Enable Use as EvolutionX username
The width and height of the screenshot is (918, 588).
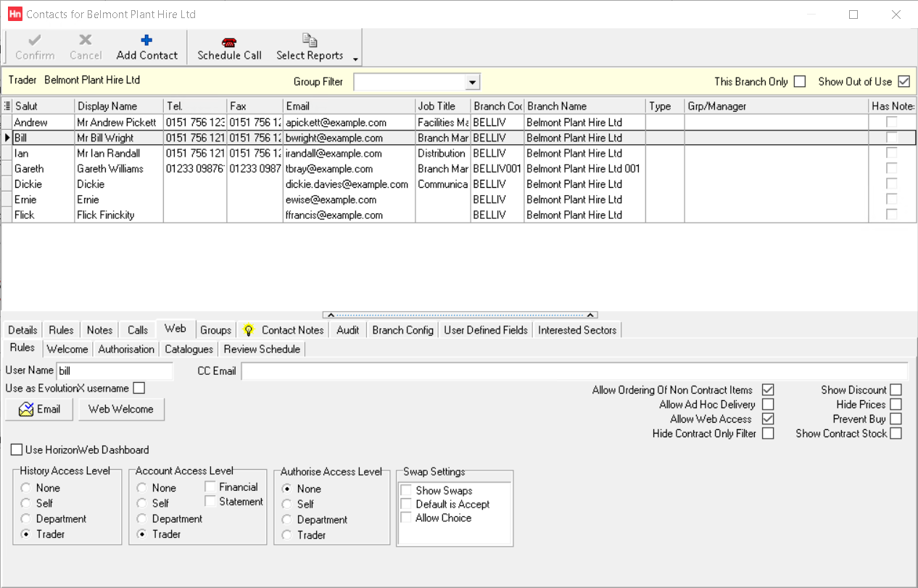[x=139, y=388]
